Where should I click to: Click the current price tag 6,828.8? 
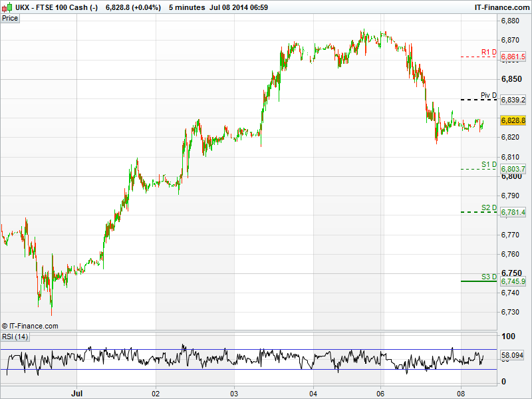click(x=513, y=120)
